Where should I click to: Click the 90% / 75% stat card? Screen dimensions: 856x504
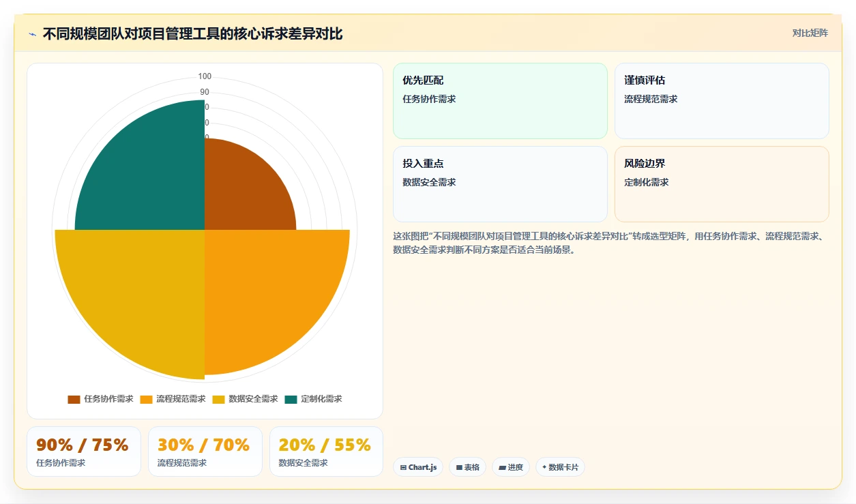(x=84, y=451)
